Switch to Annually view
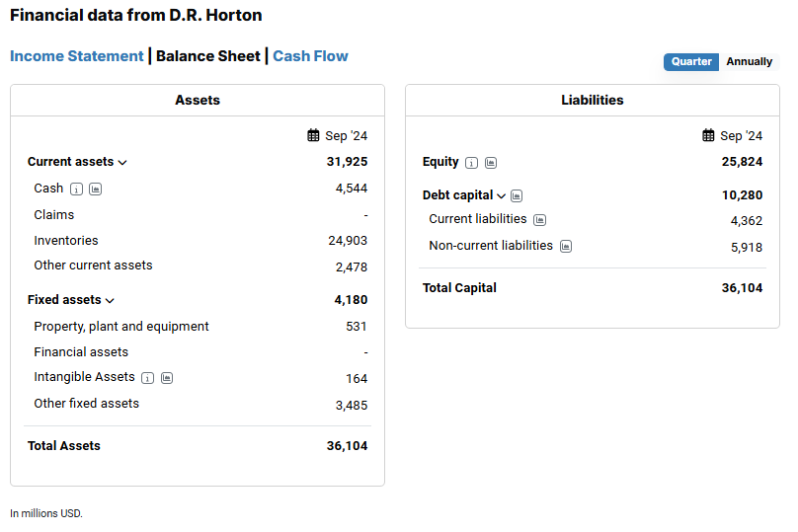798x532 pixels. pyautogui.click(x=750, y=61)
